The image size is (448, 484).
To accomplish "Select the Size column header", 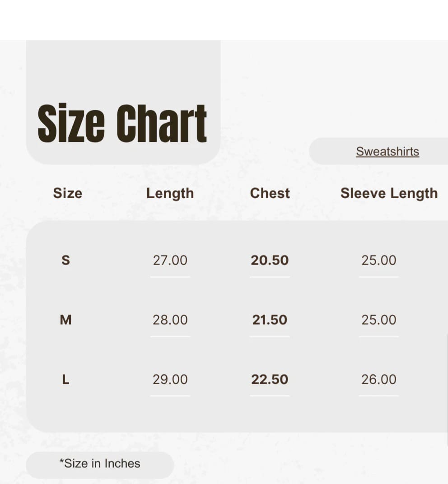I will point(68,193).
